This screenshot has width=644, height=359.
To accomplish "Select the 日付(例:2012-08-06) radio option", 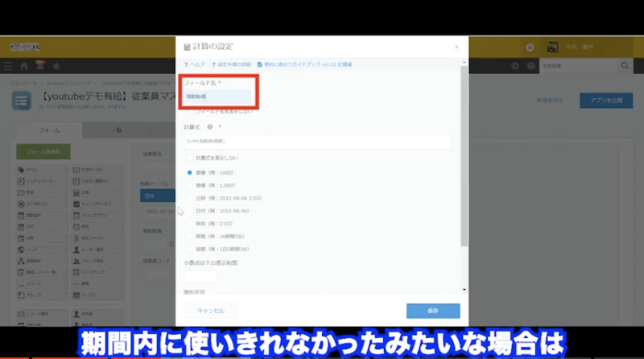I will [x=189, y=211].
